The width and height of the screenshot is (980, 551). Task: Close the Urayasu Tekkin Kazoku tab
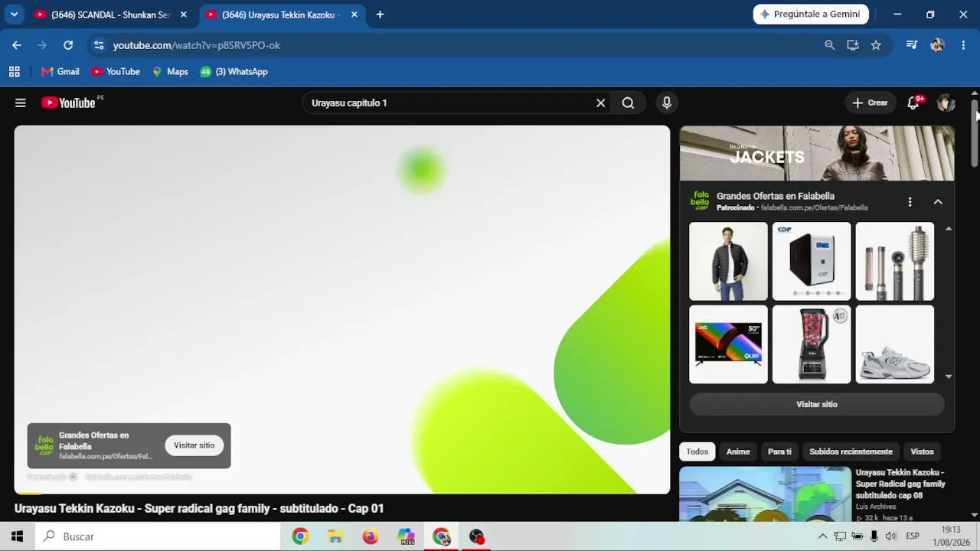(x=354, y=15)
